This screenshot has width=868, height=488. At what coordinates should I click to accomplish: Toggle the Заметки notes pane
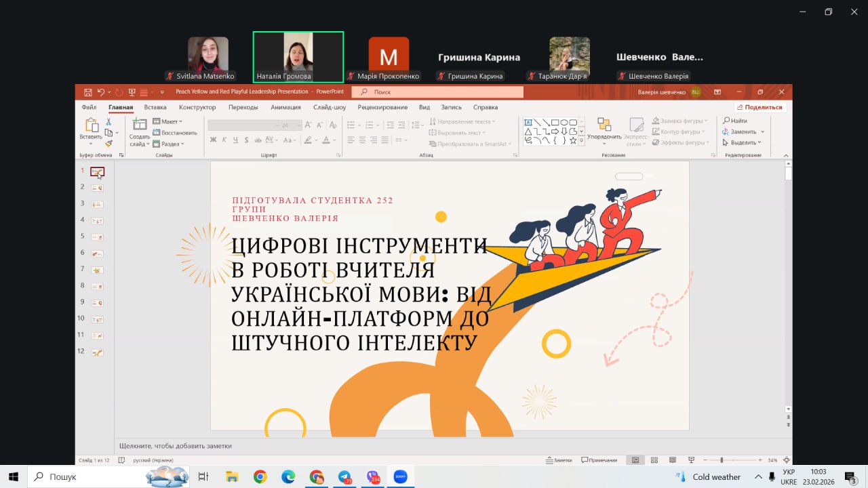pyautogui.click(x=559, y=460)
